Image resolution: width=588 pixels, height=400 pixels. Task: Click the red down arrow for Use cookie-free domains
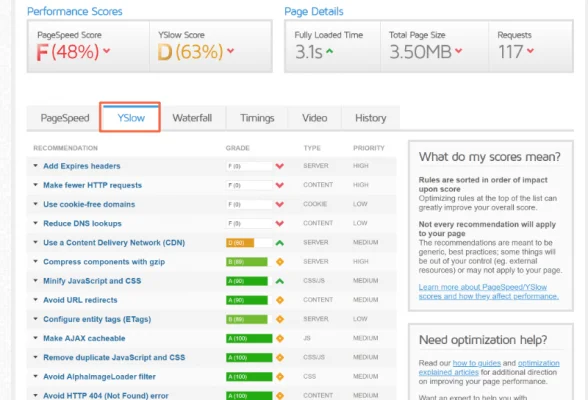click(279, 204)
